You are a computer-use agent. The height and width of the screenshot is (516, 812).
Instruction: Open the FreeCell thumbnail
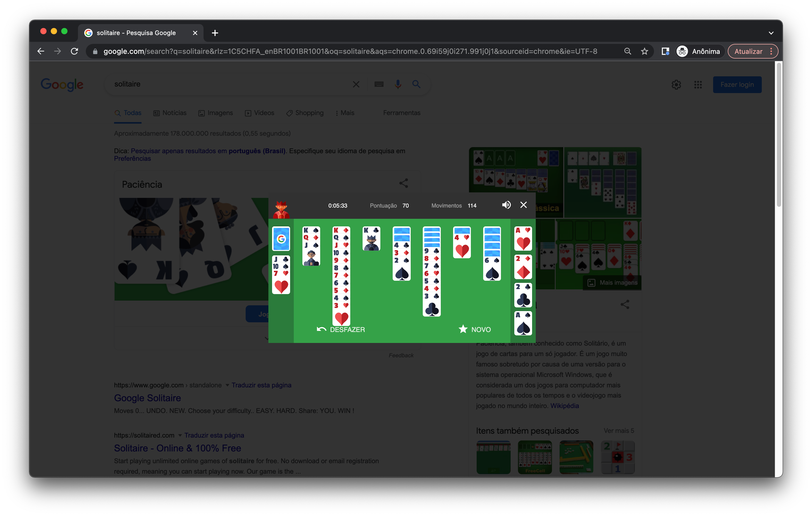[535, 457]
